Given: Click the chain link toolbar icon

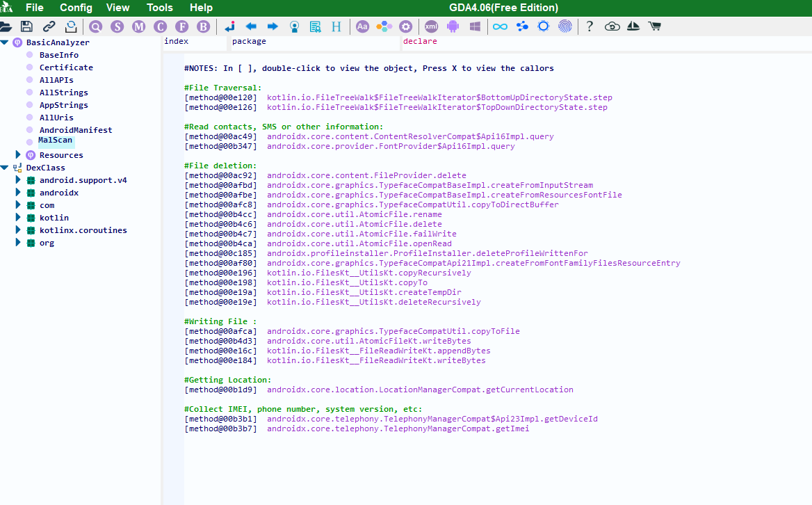Looking at the screenshot, I should 49,26.
